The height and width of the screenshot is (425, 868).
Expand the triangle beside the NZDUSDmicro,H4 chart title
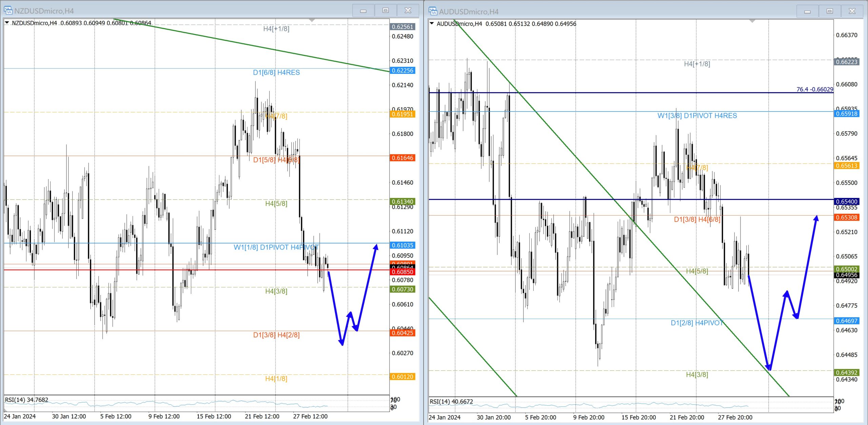(x=7, y=23)
